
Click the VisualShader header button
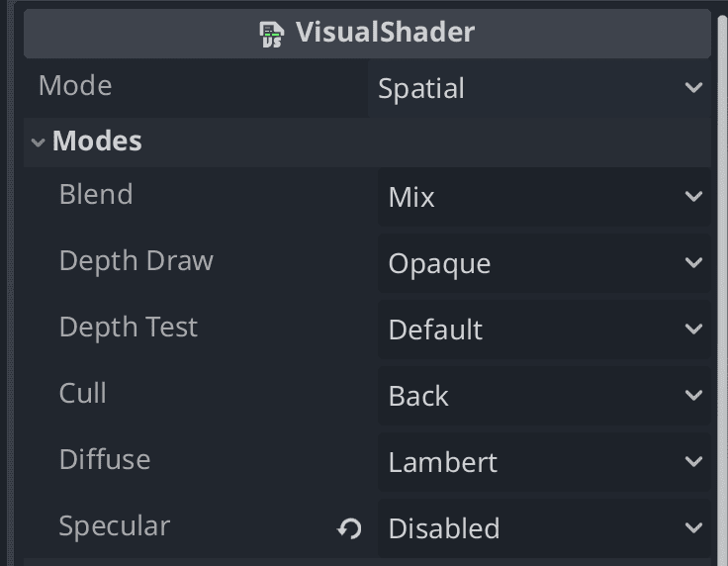[x=367, y=34]
